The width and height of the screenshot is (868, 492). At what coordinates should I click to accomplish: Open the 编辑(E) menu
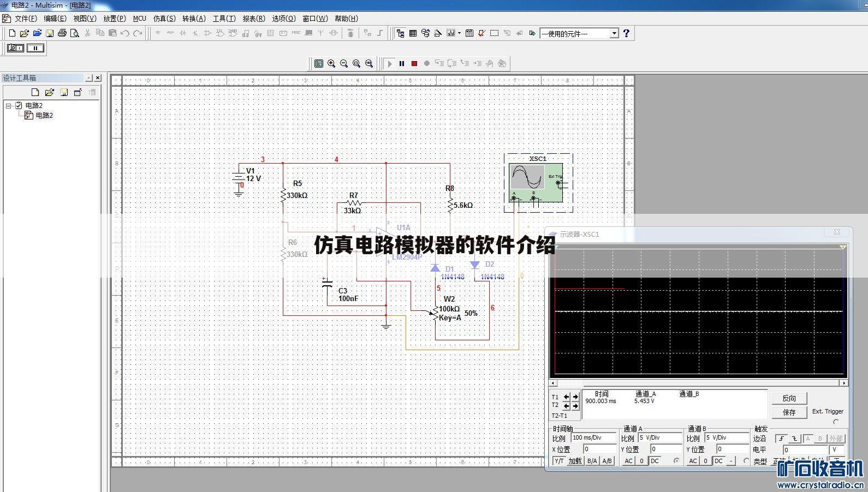(x=55, y=19)
